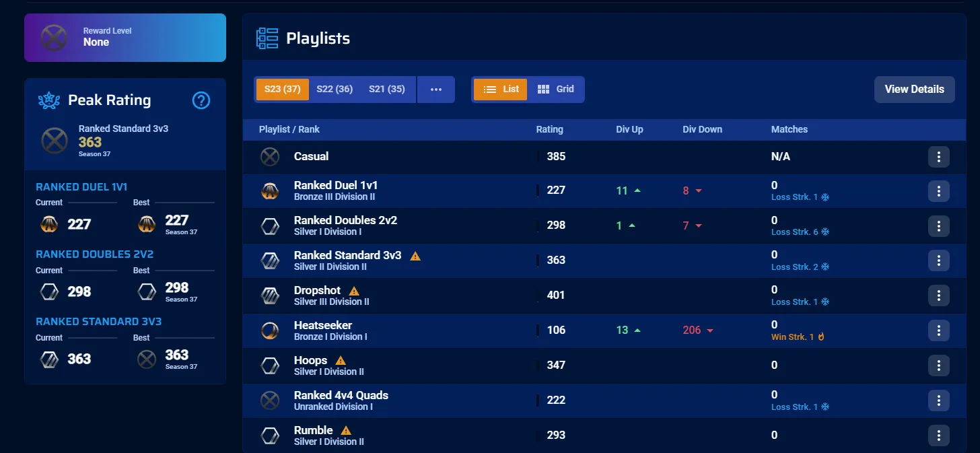980x453 pixels.
Task: Click the View Details button
Action: pyautogui.click(x=914, y=90)
